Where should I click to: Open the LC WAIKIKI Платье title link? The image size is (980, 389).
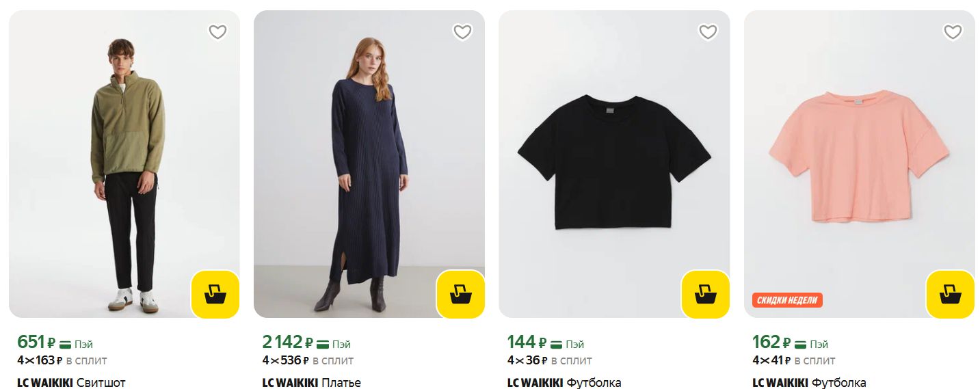click(311, 382)
